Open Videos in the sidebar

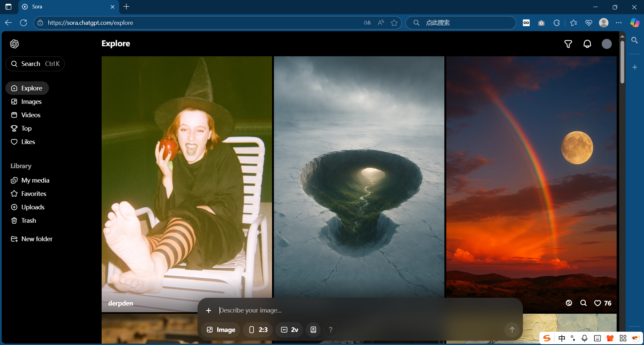pos(26,115)
